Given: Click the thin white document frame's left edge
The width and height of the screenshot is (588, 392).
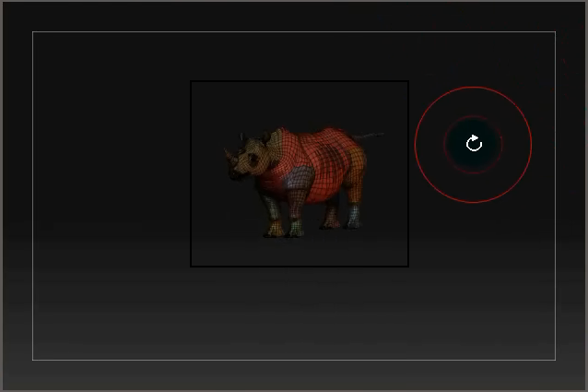Looking at the screenshot, I should coord(32,196).
